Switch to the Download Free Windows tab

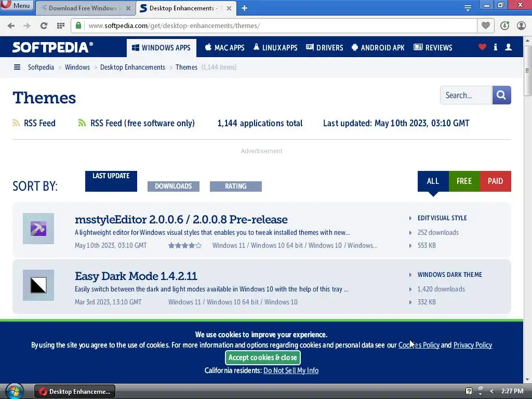tap(83, 8)
